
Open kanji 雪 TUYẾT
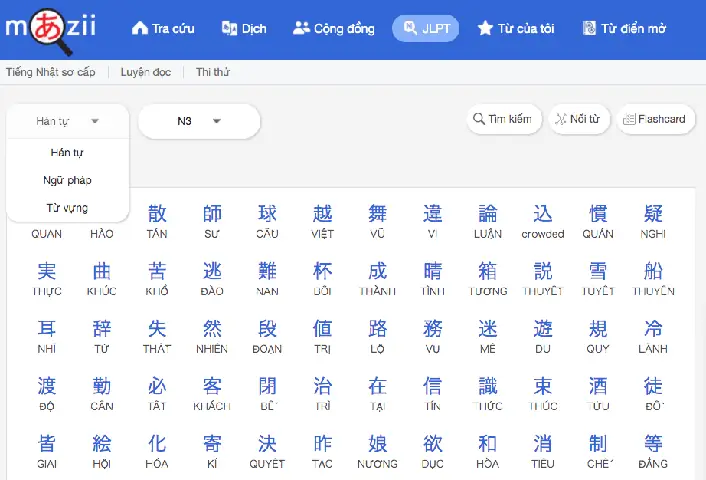point(598,278)
